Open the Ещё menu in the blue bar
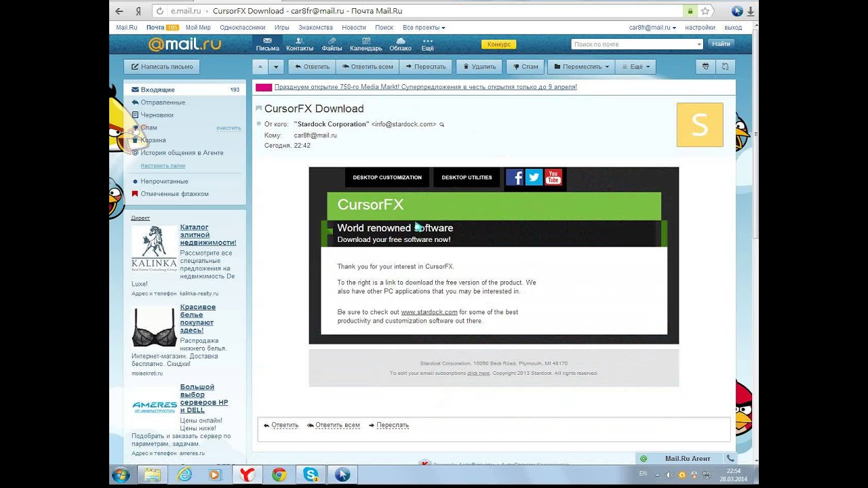The height and width of the screenshot is (488, 868). 427,44
